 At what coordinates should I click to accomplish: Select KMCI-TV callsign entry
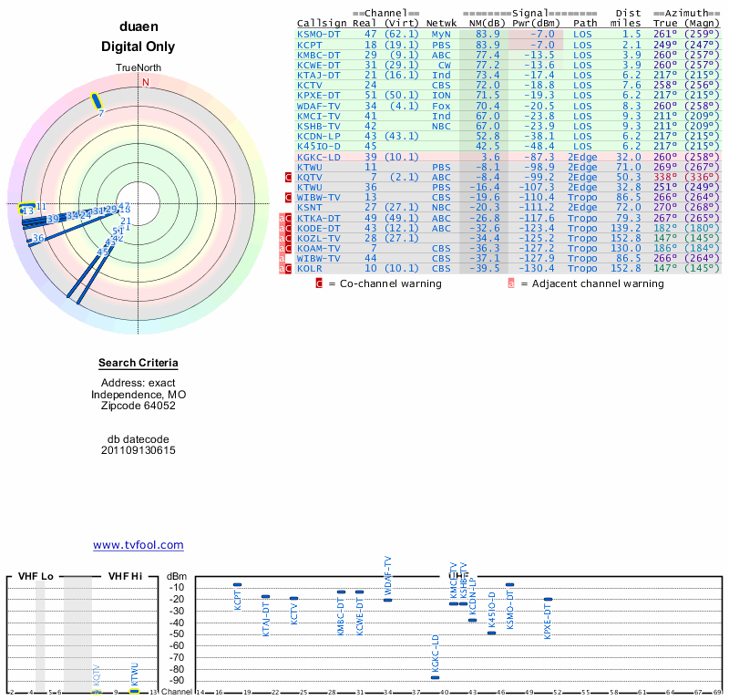click(x=318, y=116)
